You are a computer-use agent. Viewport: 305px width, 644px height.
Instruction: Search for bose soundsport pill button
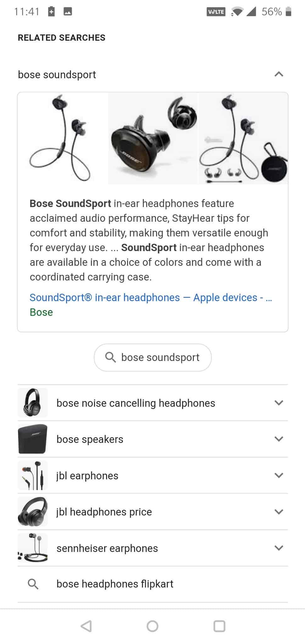[x=153, y=357]
